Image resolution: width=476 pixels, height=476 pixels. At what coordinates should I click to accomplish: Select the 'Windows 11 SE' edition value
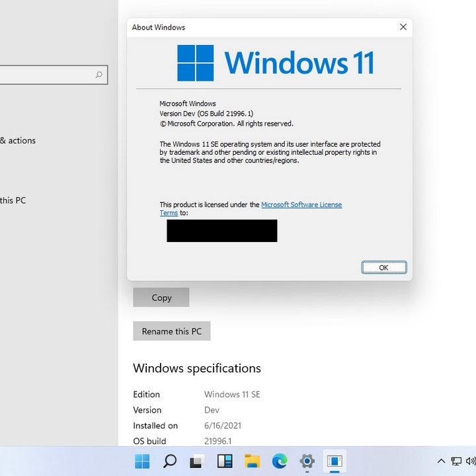[232, 394]
